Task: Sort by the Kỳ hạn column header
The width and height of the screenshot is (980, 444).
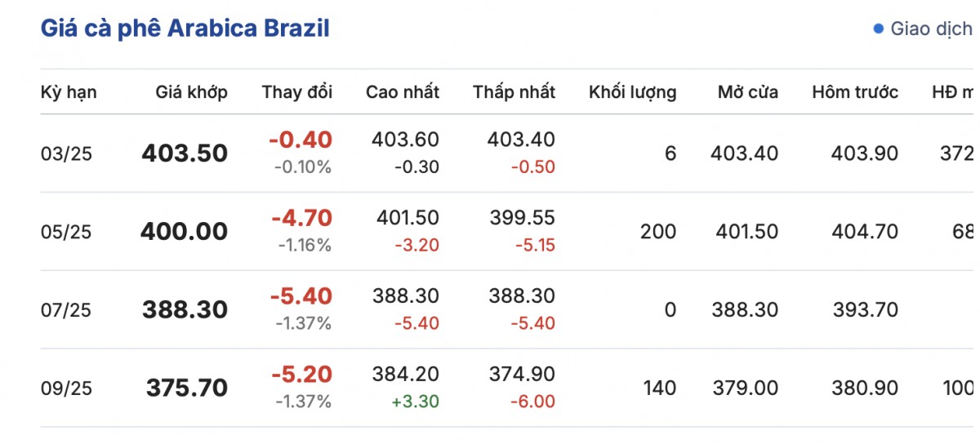Action: tap(69, 92)
